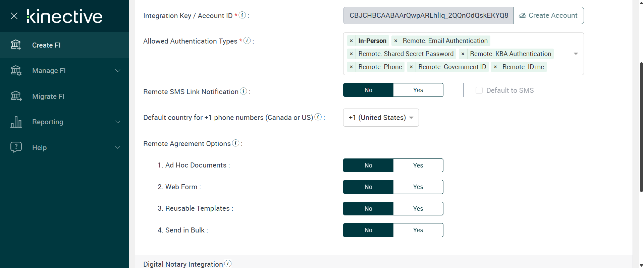Open the Manage FI menu item
The height and width of the screenshot is (268, 644).
pos(49,71)
